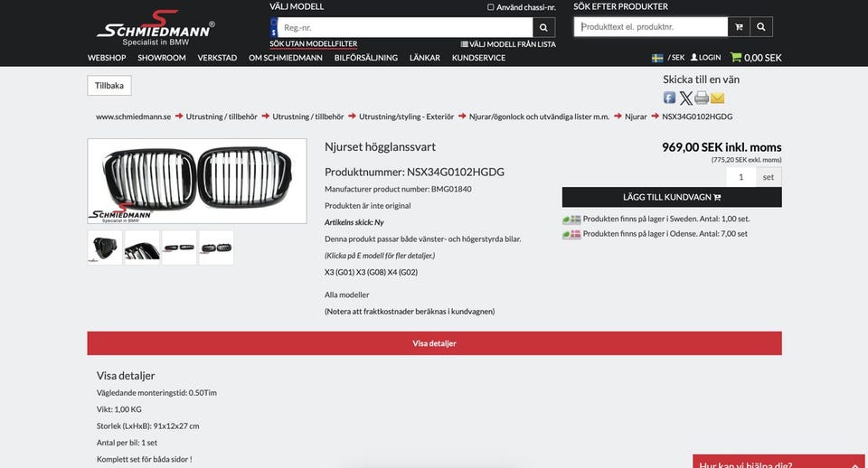Open the SHOWROOM menu
The image size is (868, 468).
(x=162, y=58)
